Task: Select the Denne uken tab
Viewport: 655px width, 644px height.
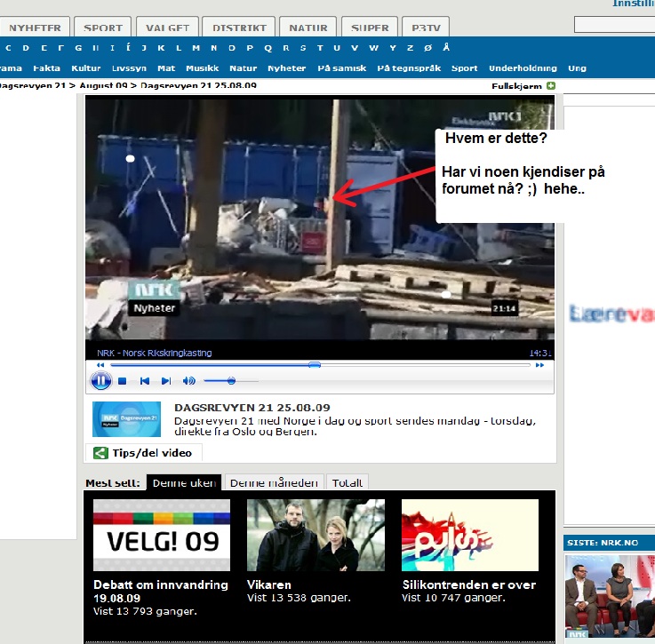Action: tap(184, 483)
